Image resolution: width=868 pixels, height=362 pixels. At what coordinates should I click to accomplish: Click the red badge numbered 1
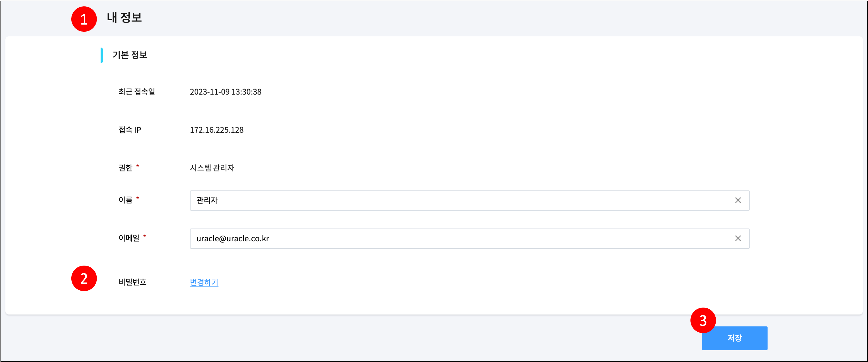pyautogui.click(x=84, y=19)
